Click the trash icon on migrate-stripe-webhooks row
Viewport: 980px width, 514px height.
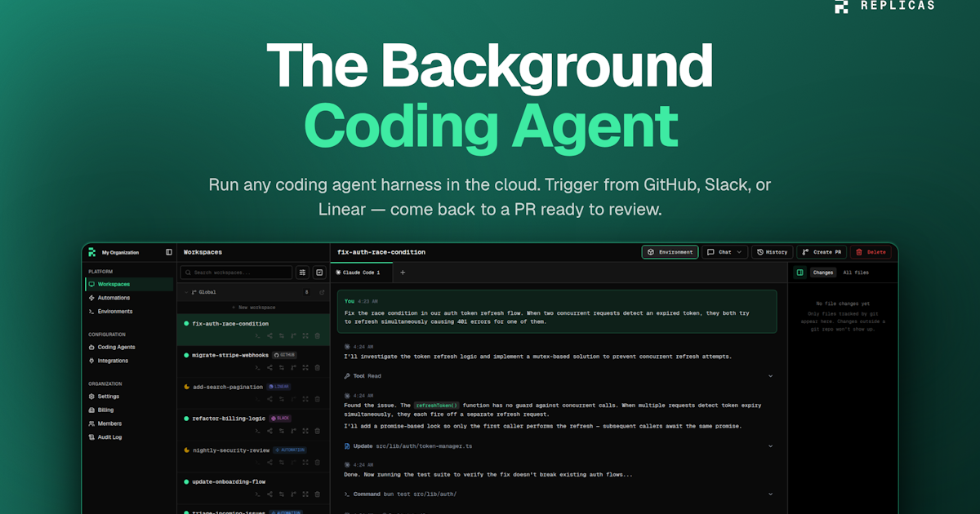pos(318,367)
